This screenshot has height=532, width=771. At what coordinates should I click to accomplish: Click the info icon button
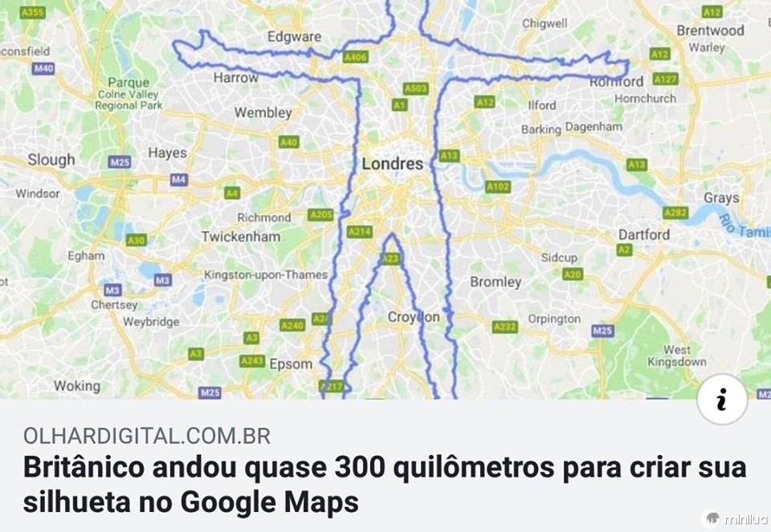pos(722,399)
